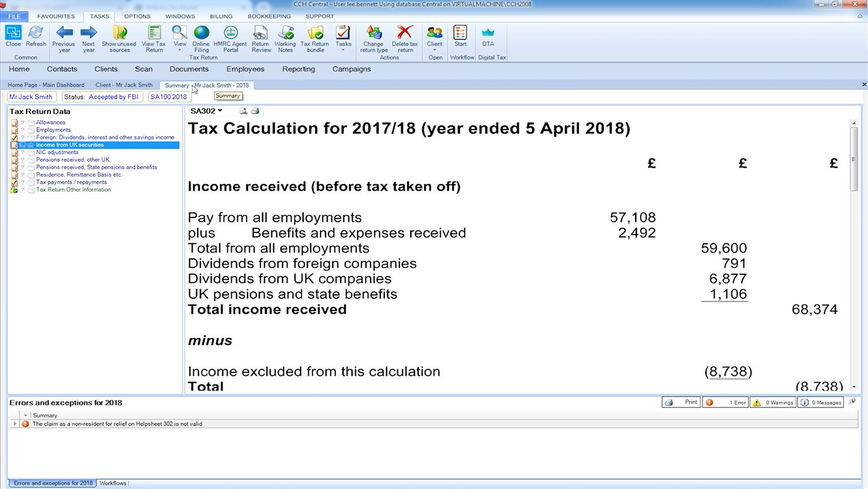Toggle the 0 Warnings filter
The image size is (868, 489).
point(773,403)
